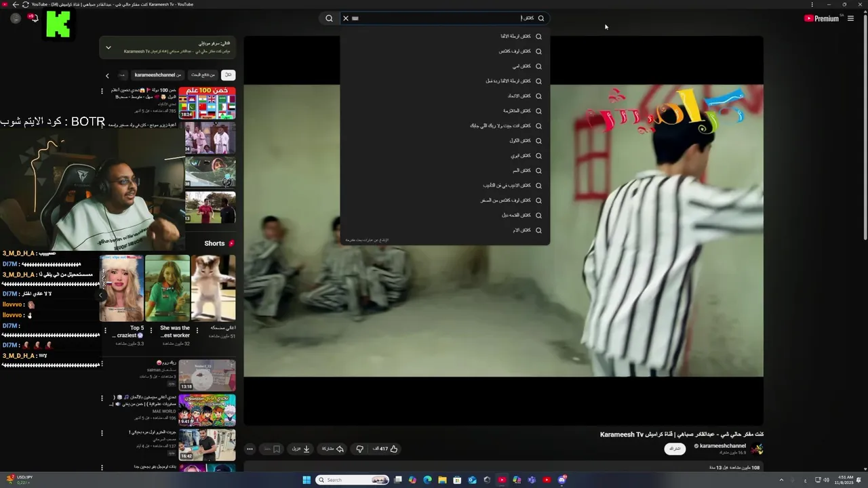Open more actions ellipsis under video
868x488 pixels.
250,449
